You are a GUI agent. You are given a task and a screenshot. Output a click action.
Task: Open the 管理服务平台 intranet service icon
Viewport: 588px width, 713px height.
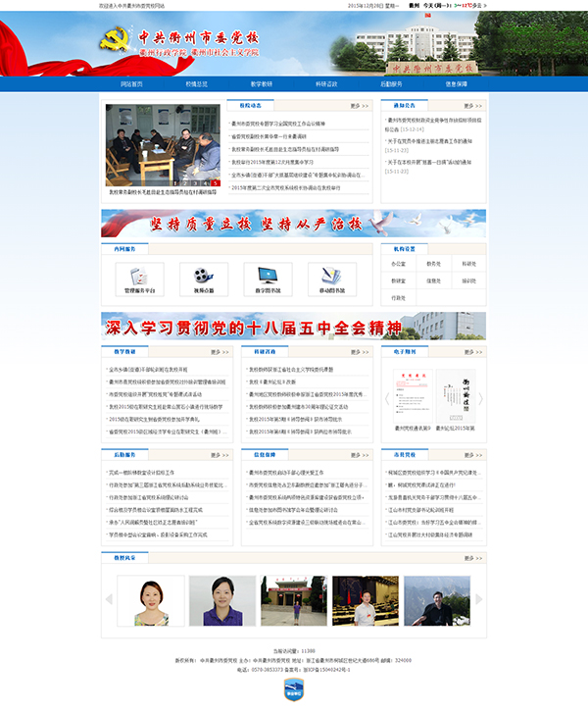[139, 280]
